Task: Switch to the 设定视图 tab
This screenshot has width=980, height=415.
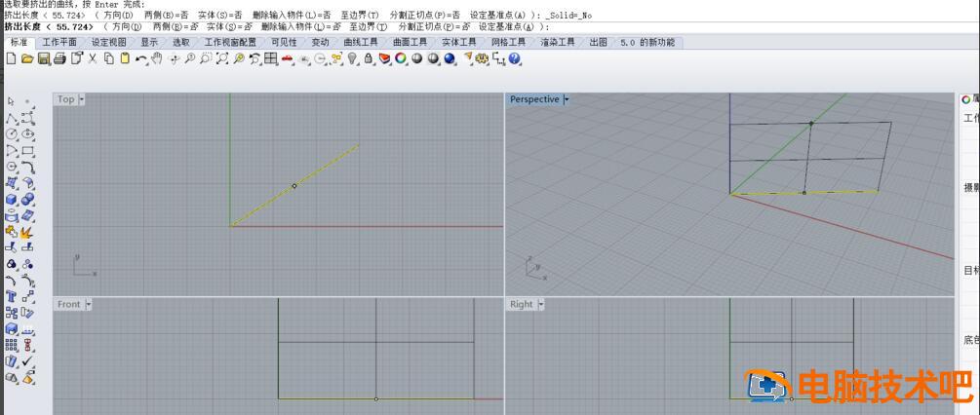Action: [x=109, y=43]
